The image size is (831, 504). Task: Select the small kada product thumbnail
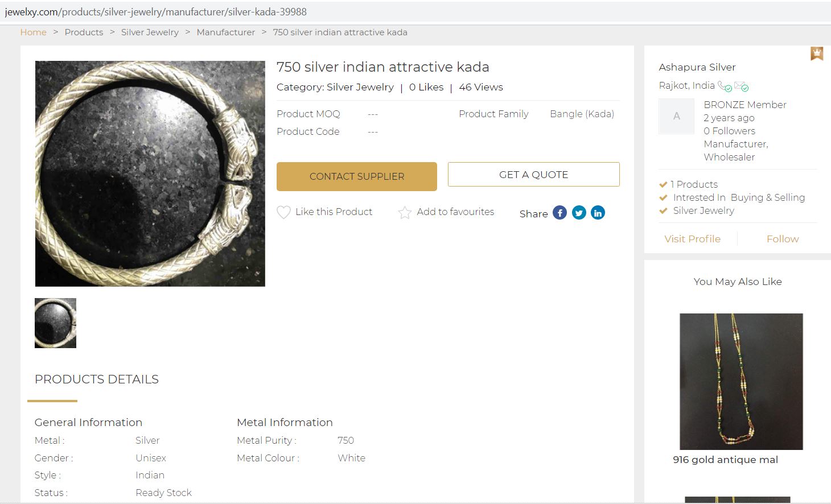55,323
